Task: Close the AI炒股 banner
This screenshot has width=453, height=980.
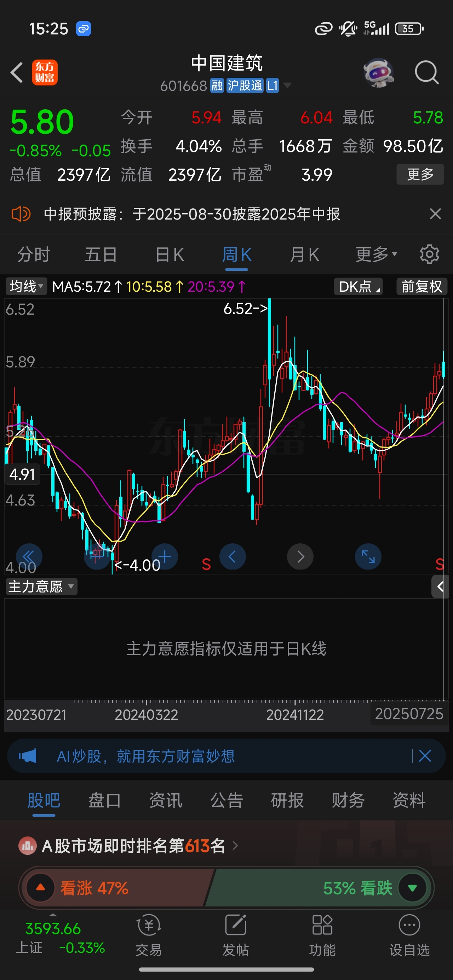Action: pos(425,756)
